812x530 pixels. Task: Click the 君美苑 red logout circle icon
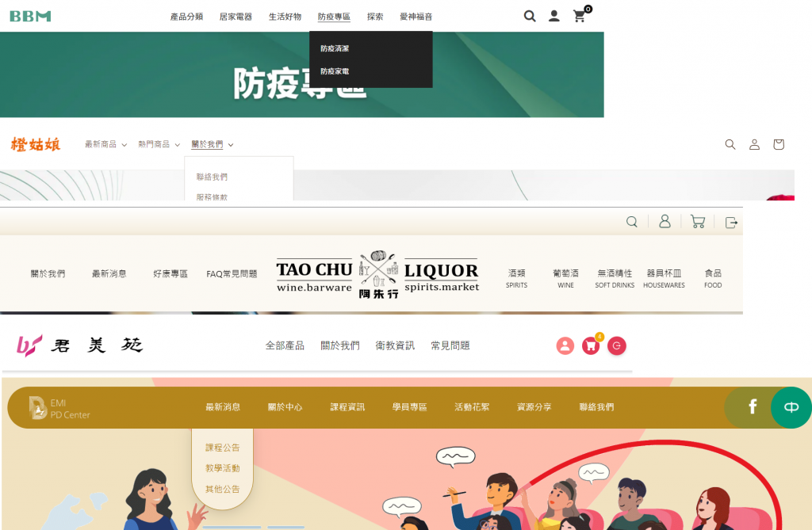[x=616, y=345]
